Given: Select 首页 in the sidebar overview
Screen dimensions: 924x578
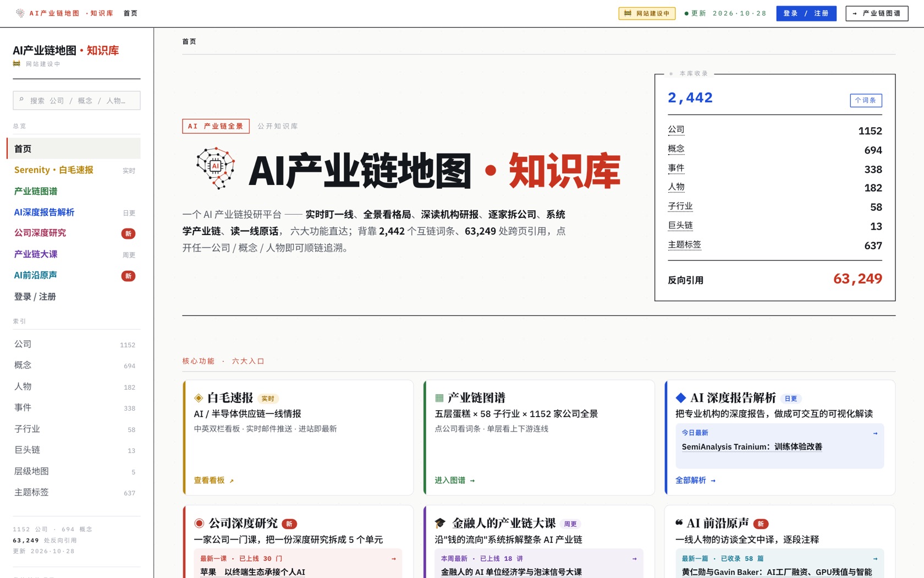Looking at the screenshot, I should (74, 149).
